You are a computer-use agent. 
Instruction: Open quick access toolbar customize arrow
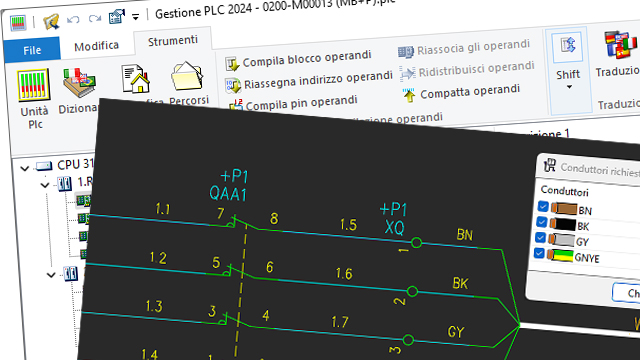(x=135, y=17)
